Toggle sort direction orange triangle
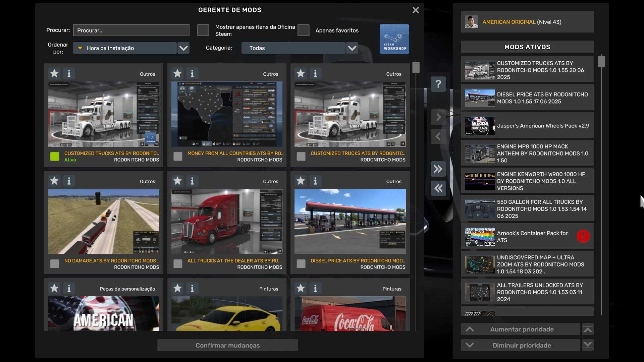Screen dimensions: 644x362 click(x=80, y=48)
